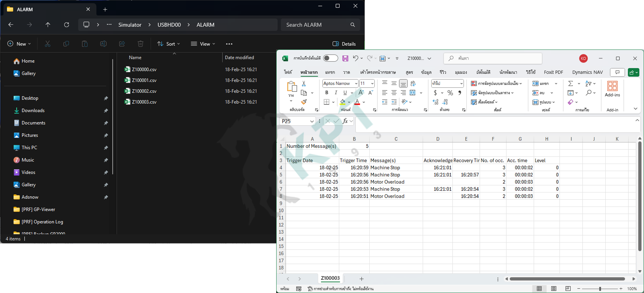The height and width of the screenshot is (293, 644).
Task: Click See more options in File Explorer toolbar
Action: tap(229, 44)
